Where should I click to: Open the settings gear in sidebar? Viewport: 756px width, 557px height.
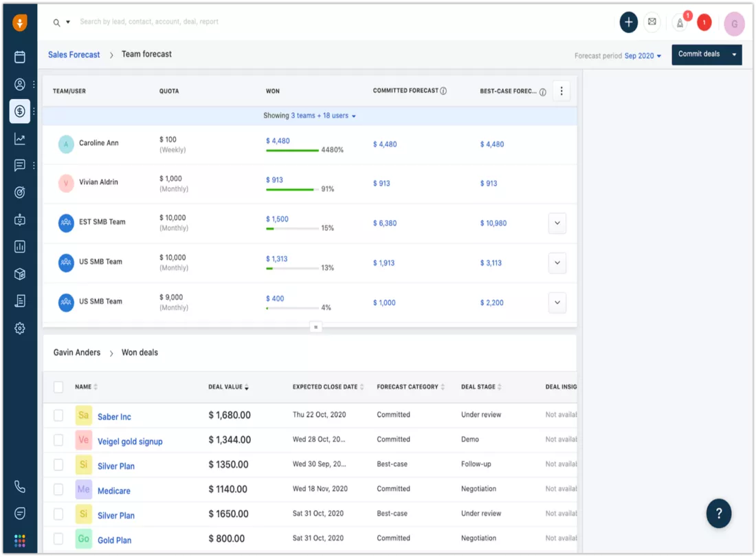(19, 329)
